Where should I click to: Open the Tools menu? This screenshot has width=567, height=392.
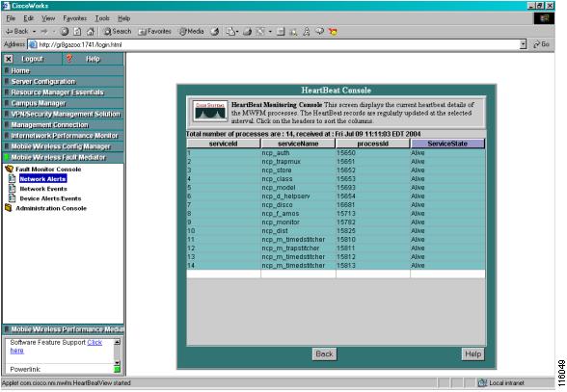click(x=102, y=18)
